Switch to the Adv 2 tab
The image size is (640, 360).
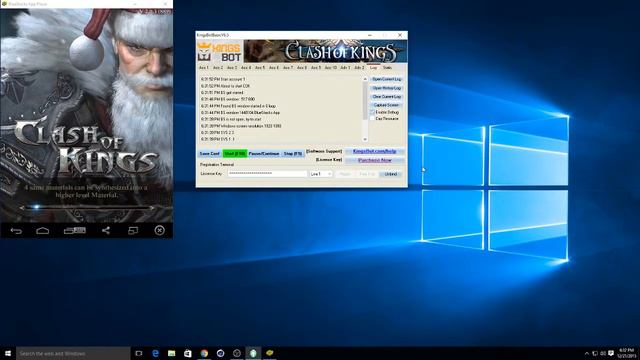click(359, 67)
